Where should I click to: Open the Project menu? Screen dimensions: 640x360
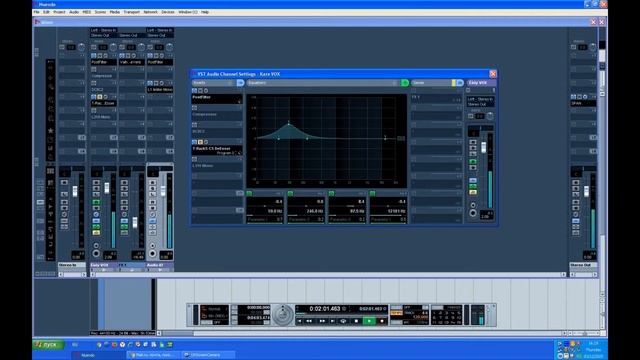tap(59, 12)
